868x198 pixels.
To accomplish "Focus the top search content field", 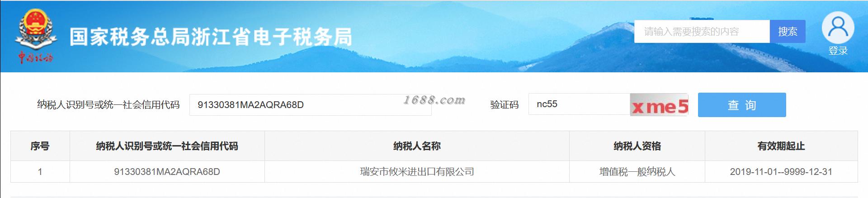I will point(702,32).
